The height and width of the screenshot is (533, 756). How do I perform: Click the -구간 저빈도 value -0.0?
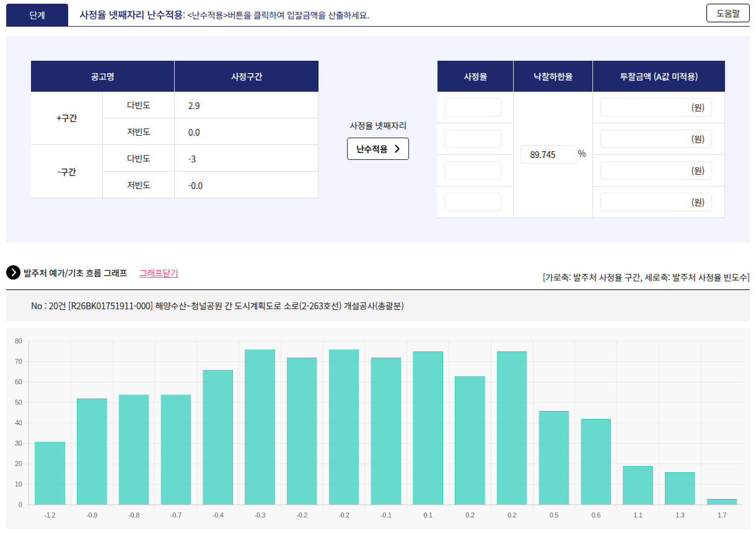coord(195,186)
